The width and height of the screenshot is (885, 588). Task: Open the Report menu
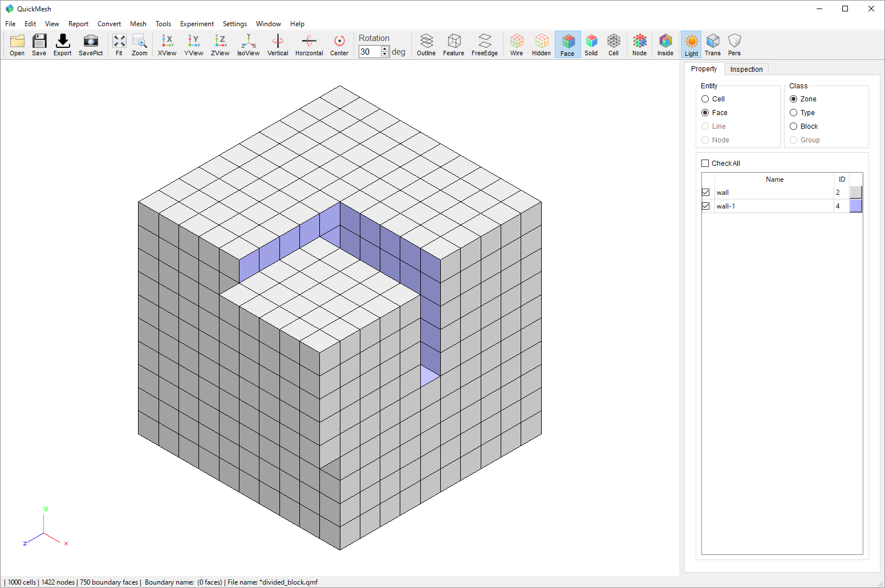78,24
